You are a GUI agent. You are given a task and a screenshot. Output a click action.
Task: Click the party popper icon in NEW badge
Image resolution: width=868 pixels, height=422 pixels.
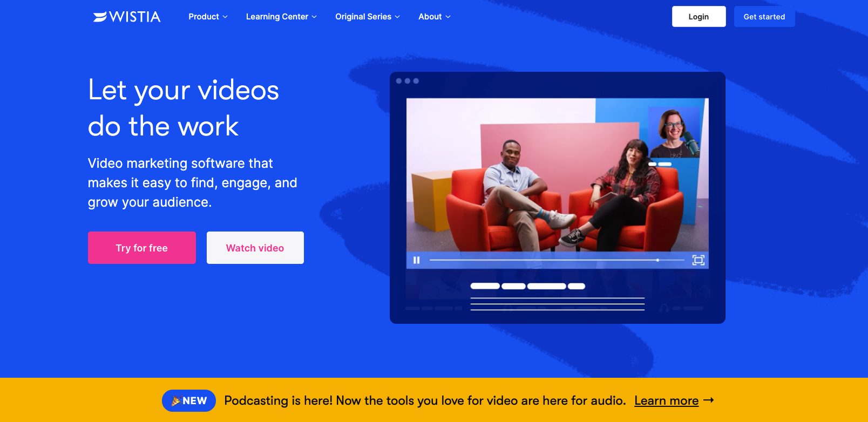176,401
